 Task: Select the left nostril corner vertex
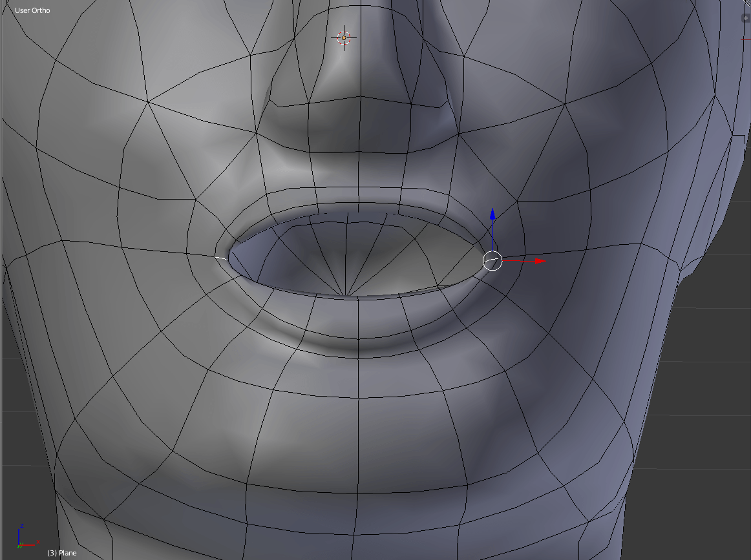[256, 133]
